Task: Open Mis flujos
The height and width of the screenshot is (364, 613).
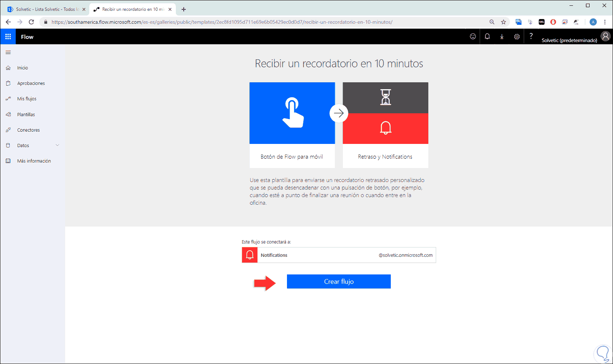Action: pos(27,99)
